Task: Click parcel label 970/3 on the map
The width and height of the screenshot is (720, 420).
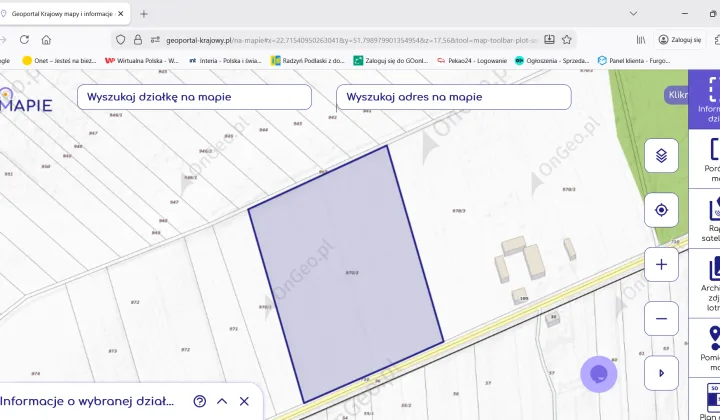Action: [459, 211]
